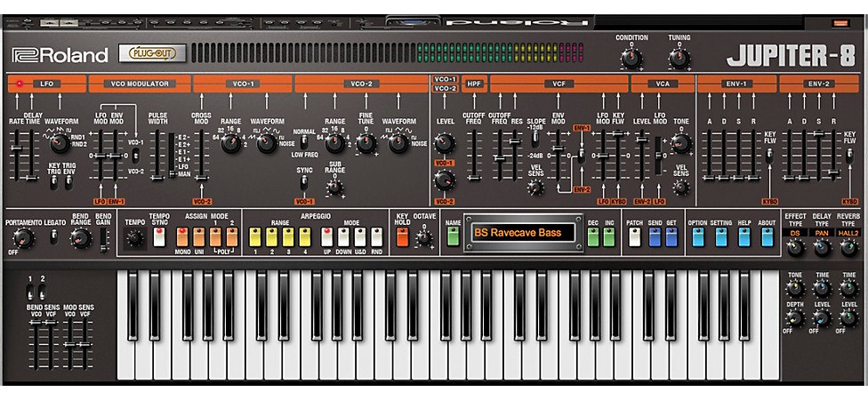Screen dimensions: 868x400
Task: Click the GET button
Action: tap(671, 236)
